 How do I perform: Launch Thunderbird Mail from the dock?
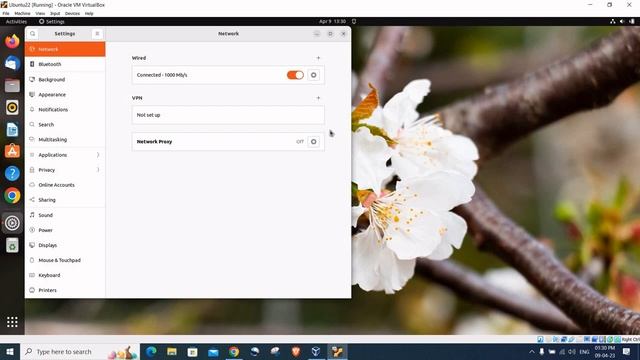(12, 63)
